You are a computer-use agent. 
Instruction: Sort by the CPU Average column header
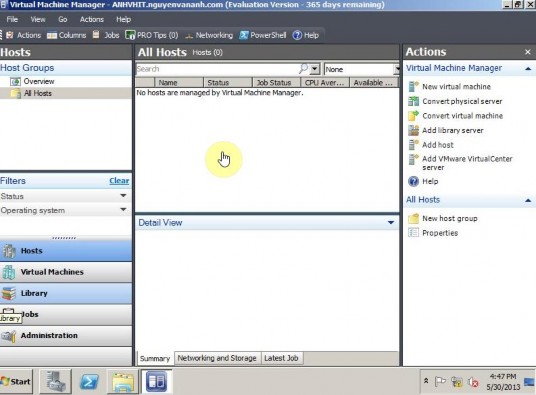[325, 83]
